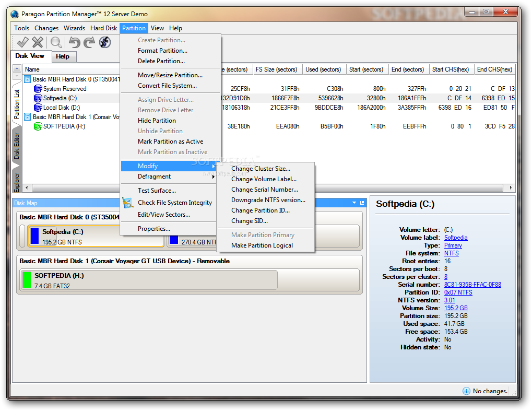The width and height of the screenshot is (532, 411).
Task: Click the Discard changes X icon
Action: tap(38, 42)
